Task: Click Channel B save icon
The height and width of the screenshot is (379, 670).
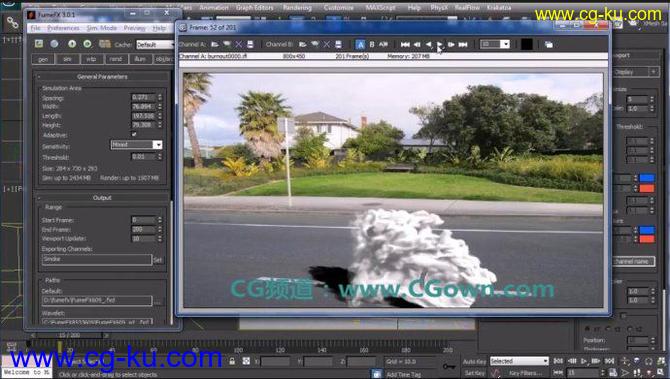Action: click(x=338, y=44)
